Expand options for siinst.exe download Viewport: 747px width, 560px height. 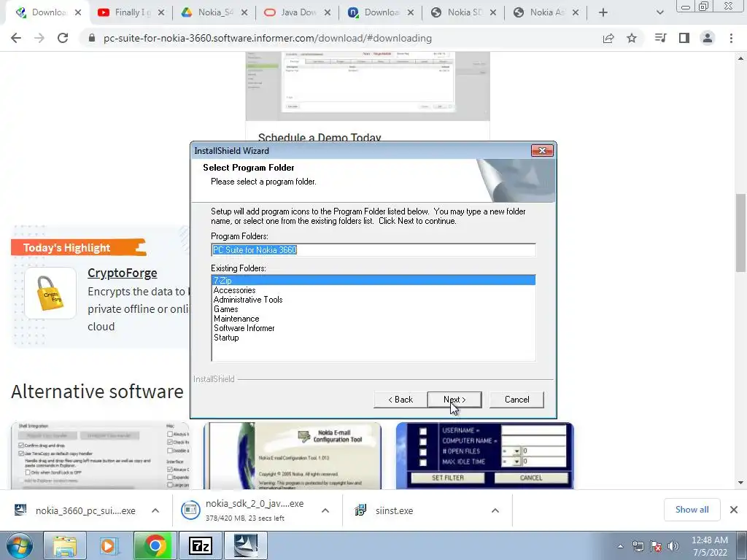[x=495, y=510]
